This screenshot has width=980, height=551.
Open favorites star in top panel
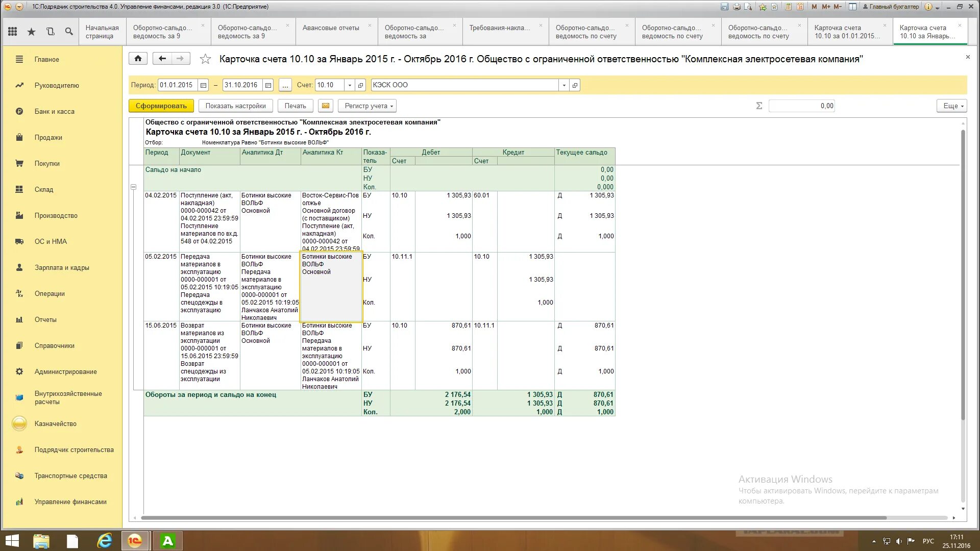pyautogui.click(x=31, y=32)
